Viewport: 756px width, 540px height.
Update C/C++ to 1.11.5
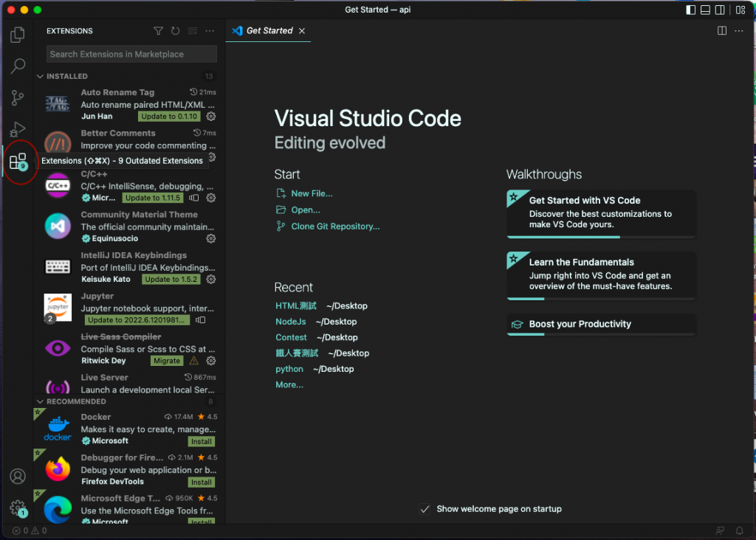tap(152, 198)
